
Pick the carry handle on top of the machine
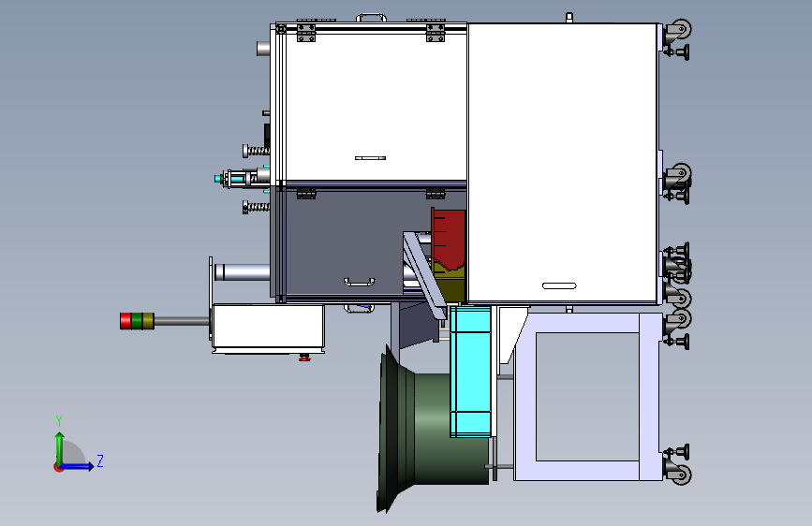[371, 18]
